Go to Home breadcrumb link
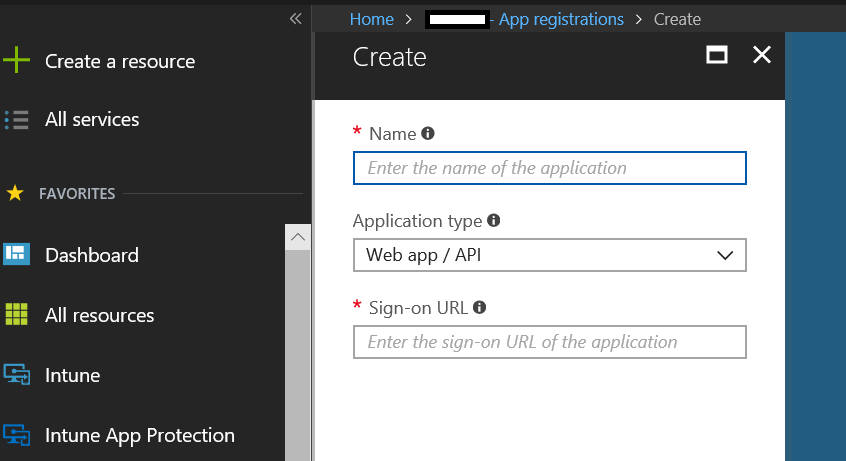This screenshot has width=846, height=461. click(x=371, y=19)
